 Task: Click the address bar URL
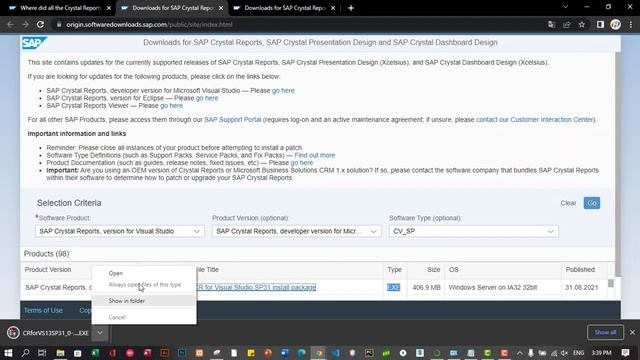[149, 24]
